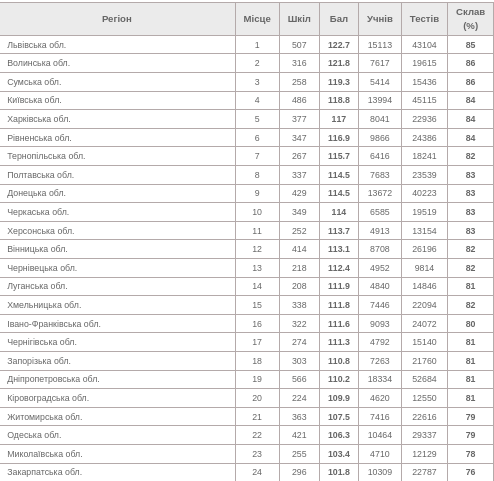
Task: Click the Миколаївська обл. region name
Action: coord(45,454)
